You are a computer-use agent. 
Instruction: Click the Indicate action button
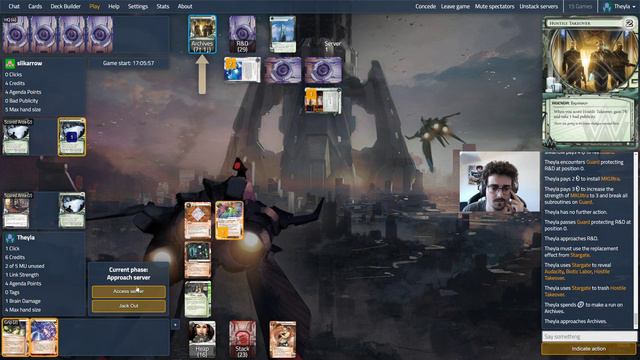click(x=589, y=349)
